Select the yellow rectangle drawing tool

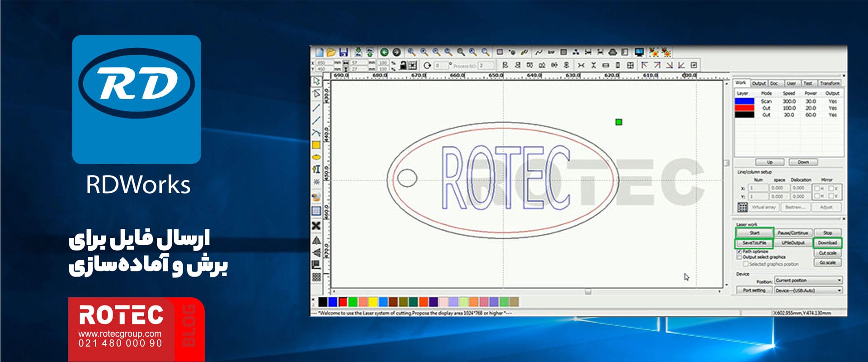pyautogui.click(x=316, y=145)
